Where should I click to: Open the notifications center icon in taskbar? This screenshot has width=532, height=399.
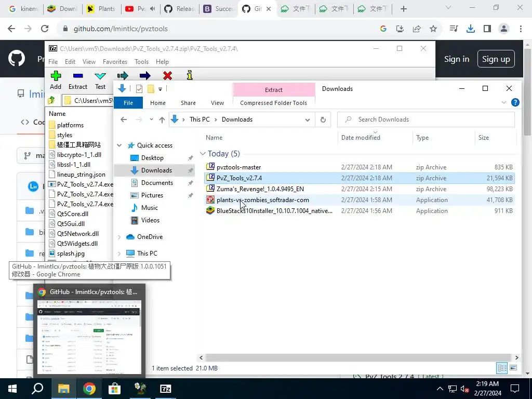click(x=515, y=389)
